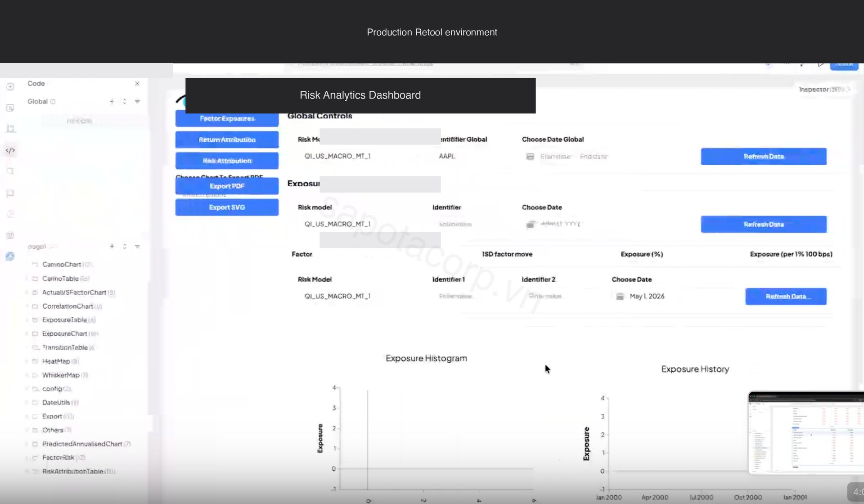Open the Risk model dropdown below the 'Risk model' label

[x=360, y=225]
